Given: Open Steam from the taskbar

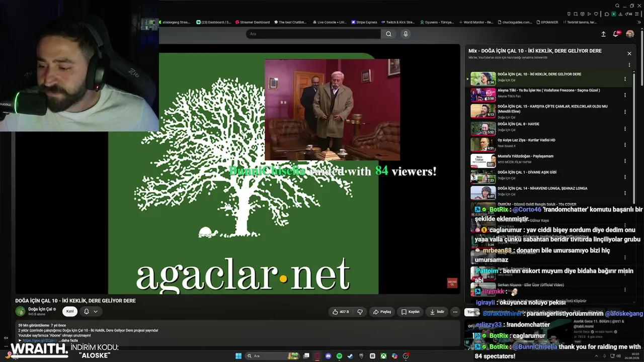Looking at the screenshot, I should (350, 356).
